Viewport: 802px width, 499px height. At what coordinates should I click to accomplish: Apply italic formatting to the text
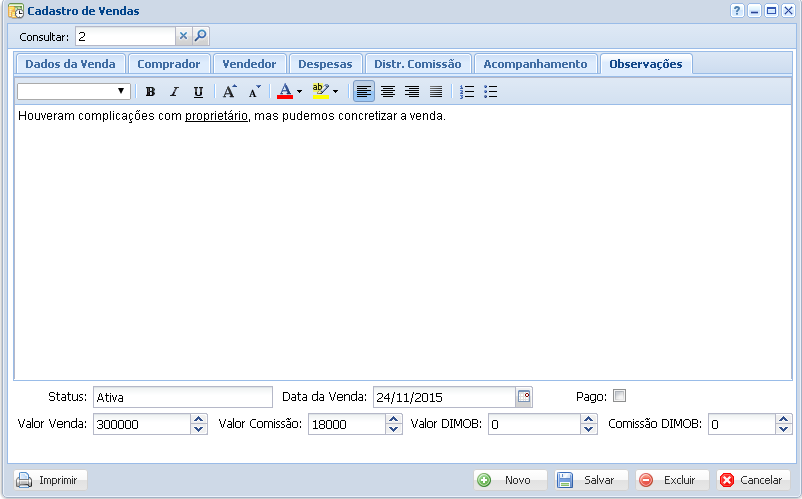pos(174,91)
